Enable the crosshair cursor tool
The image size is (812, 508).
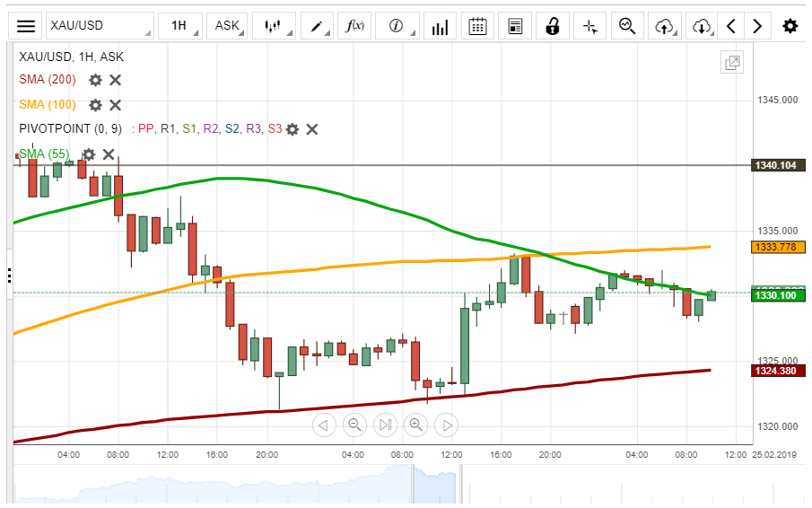(x=589, y=26)
